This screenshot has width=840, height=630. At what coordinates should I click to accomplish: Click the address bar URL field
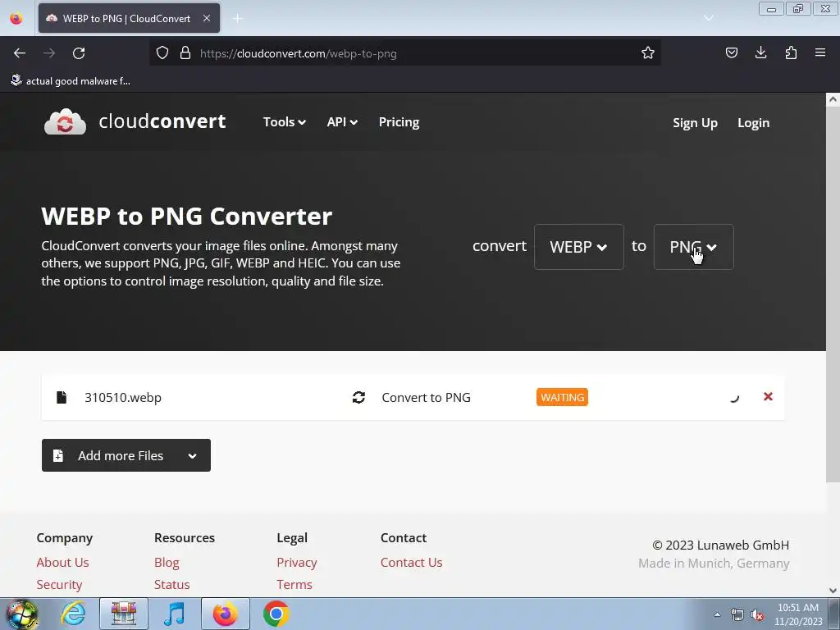pyautogui.click(x=407, y=53)
